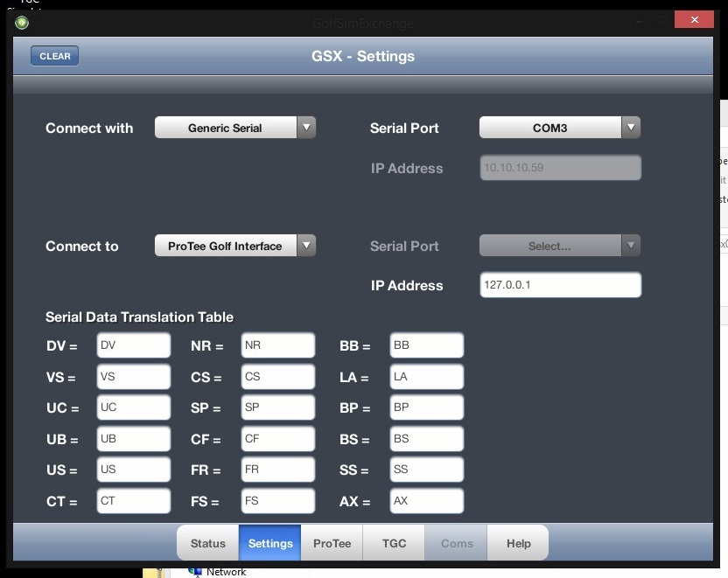Click the LA translation input field
This screenshot has height=578, width=728.
point(426,377)
